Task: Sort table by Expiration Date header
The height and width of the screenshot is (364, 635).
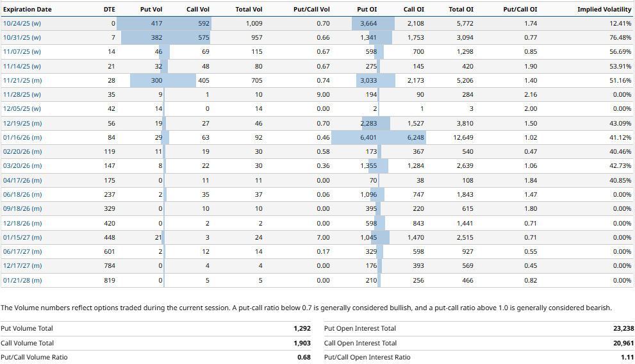Action: click(26, 10)
